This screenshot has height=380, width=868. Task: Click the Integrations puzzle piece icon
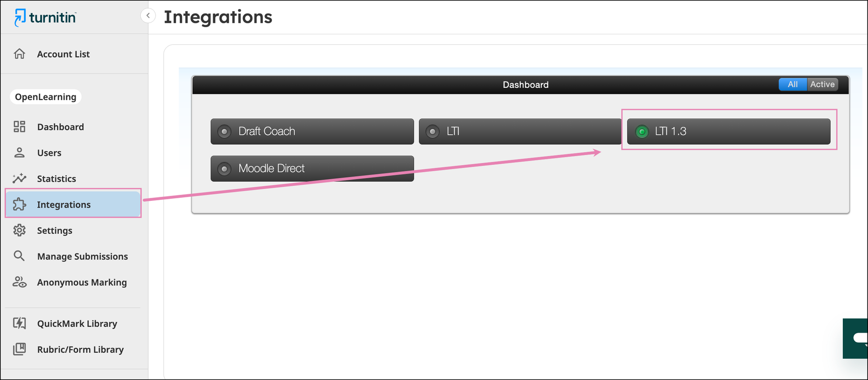(20, 204)
